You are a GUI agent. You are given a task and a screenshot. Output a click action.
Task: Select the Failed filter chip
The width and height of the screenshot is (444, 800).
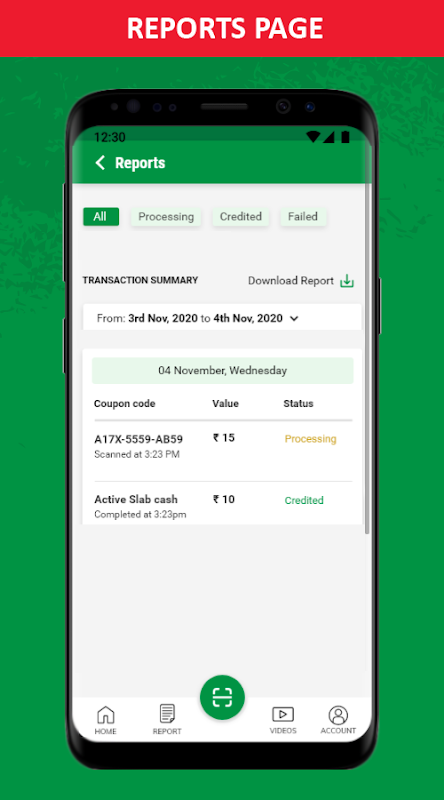coord(303,216)
